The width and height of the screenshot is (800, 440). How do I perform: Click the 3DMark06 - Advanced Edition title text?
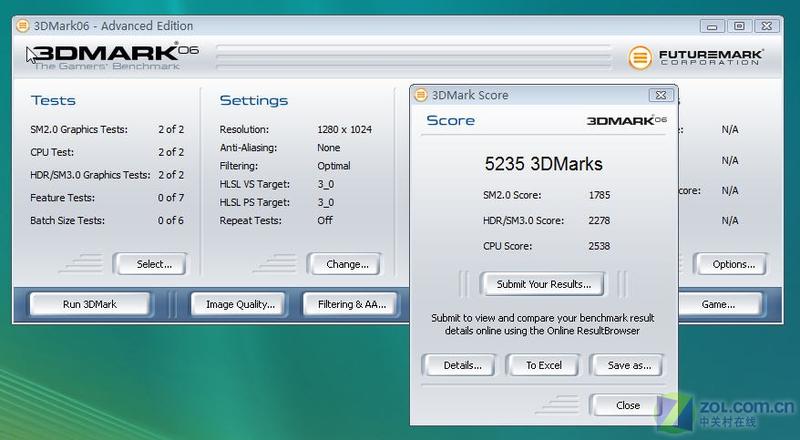click(113, 26)
